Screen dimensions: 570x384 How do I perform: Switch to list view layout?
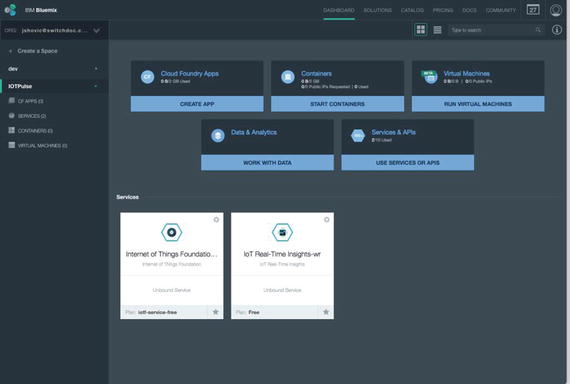pos(437,30)
